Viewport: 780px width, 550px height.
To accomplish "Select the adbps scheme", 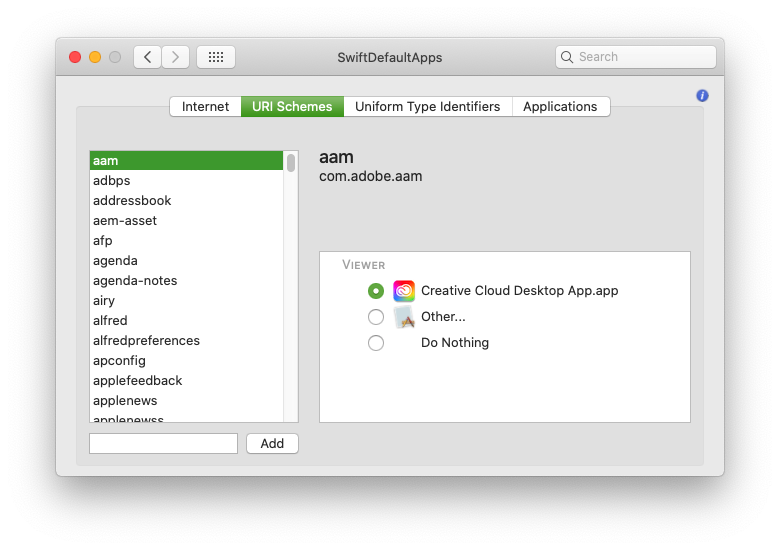I will (x=186, y=181).
